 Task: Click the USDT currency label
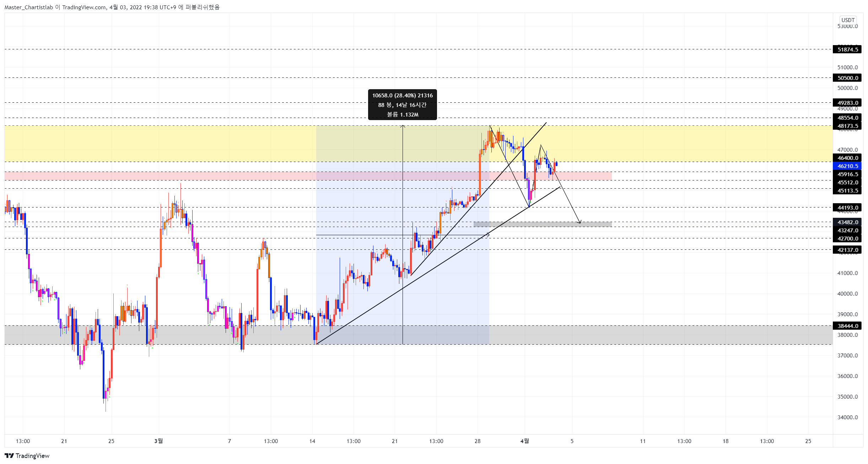click(848, 20)
